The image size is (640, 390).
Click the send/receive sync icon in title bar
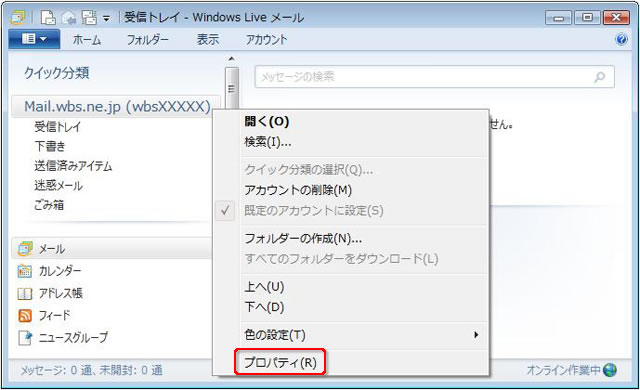(x=89, y=18)
